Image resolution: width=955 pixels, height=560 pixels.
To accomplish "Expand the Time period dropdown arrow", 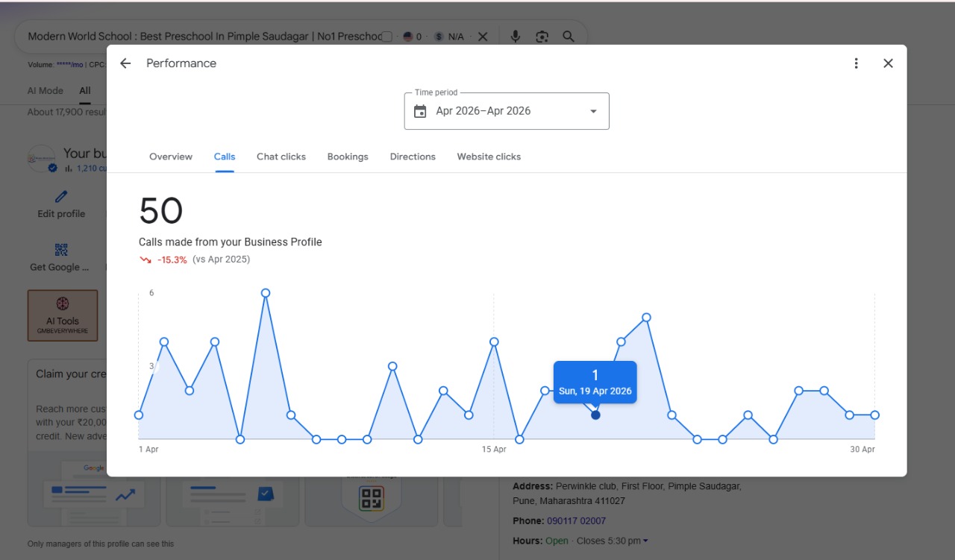I will tap(594, 111).
